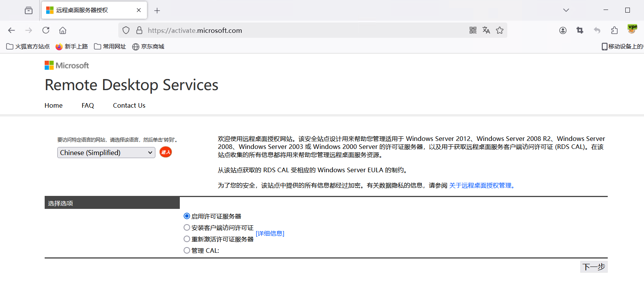Click the translate page icon
The image size is (644, 299).
486,31
